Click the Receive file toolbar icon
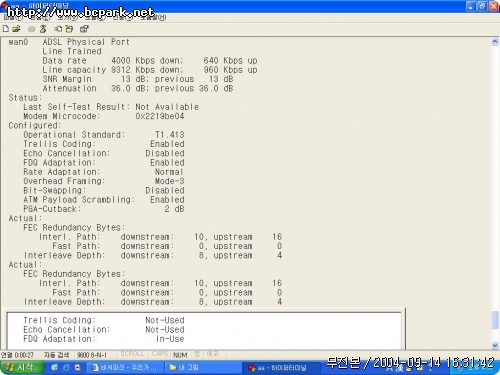The width and height of the screenshot is (500, 375). point(69,29)
